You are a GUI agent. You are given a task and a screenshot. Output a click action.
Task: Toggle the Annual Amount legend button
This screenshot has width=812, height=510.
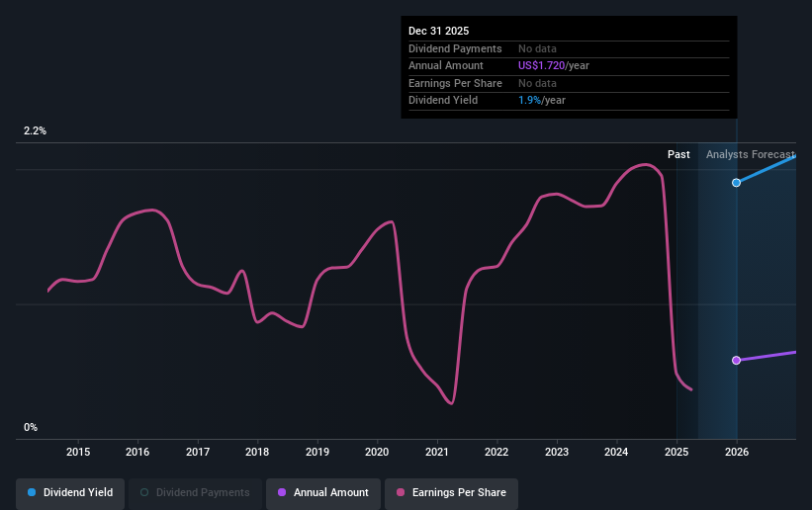click(x=323, y=492)
